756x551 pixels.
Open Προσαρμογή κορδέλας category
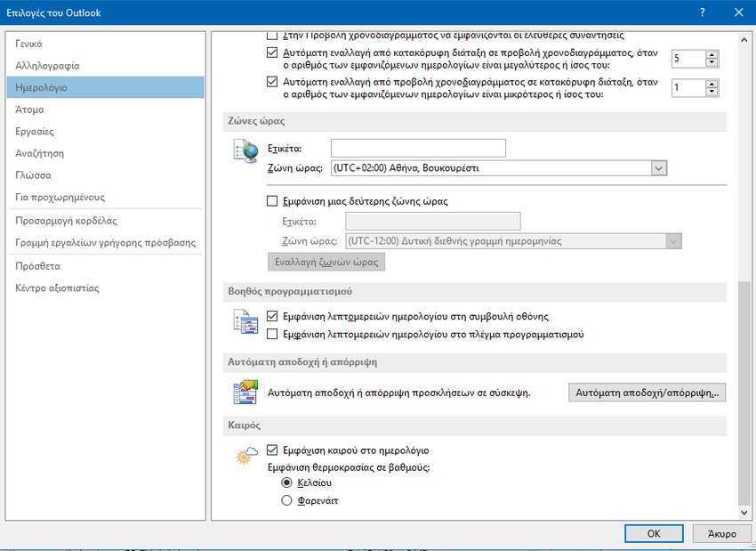(106, 221)
